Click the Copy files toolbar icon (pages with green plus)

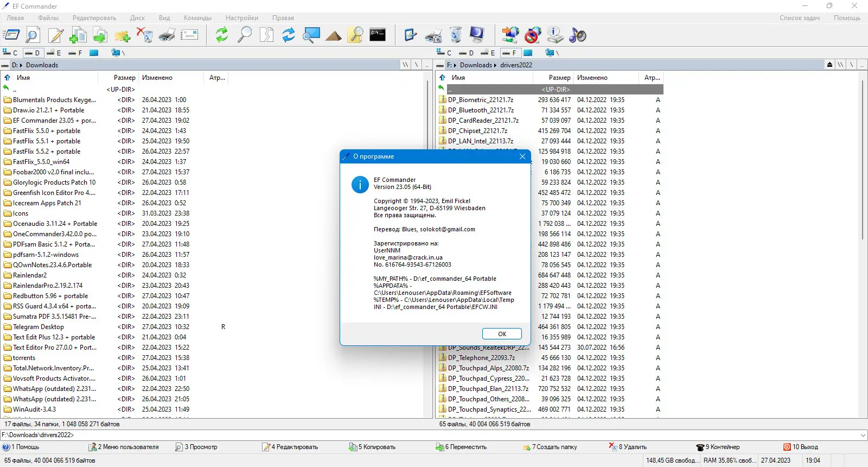point(78,35)
